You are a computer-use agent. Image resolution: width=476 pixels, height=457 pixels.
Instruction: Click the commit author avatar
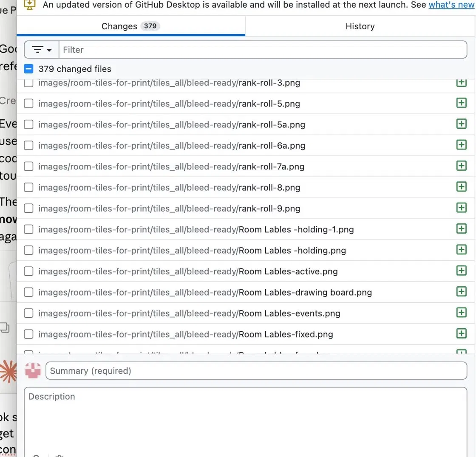click(x=33, y=370)
